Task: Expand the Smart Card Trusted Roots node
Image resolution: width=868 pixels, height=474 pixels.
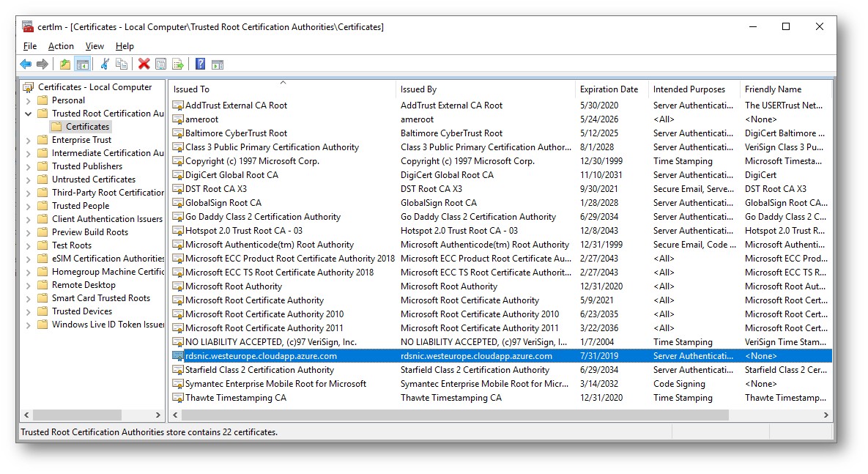Action: (29, 298)
